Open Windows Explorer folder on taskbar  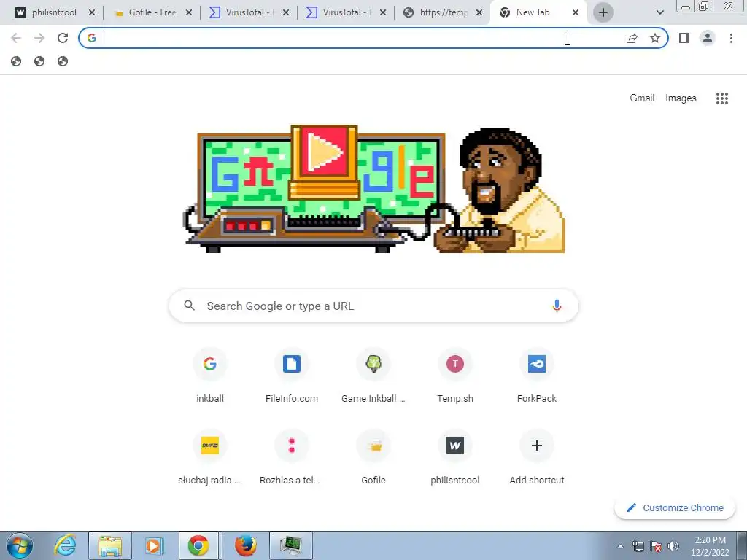[110, 545]
